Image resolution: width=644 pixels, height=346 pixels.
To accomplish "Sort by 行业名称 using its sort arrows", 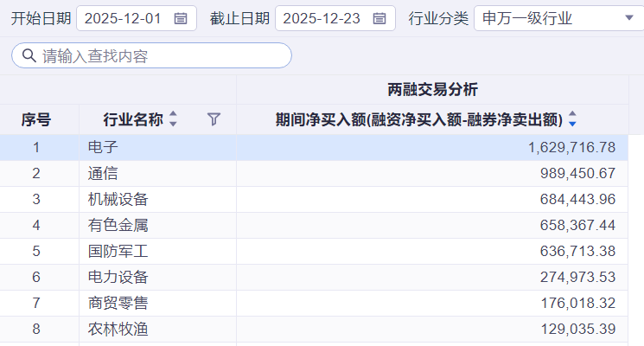I will [x=173, y=119].
